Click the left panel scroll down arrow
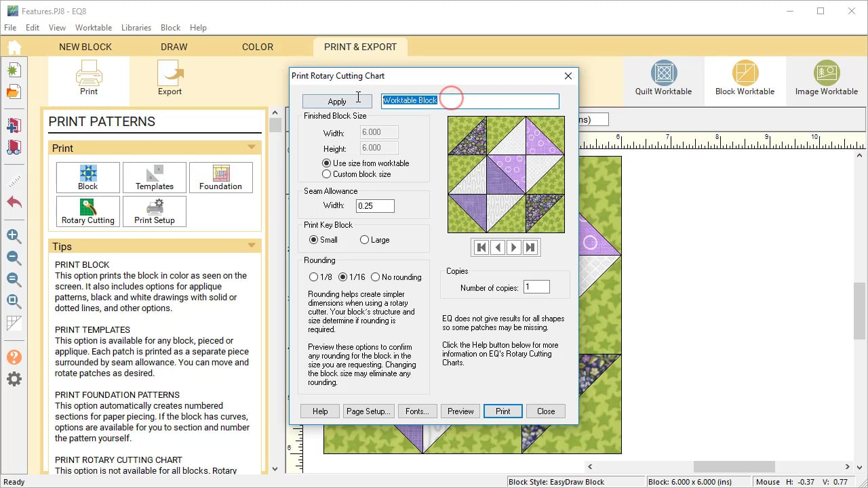Viewport: 868px width, 488px height. click(x=275, y=468)
